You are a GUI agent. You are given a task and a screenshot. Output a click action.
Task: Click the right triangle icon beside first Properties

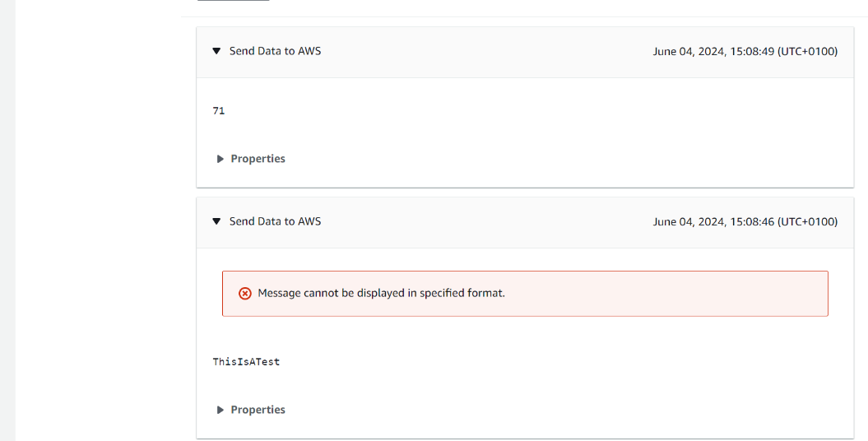coord(220,159)
